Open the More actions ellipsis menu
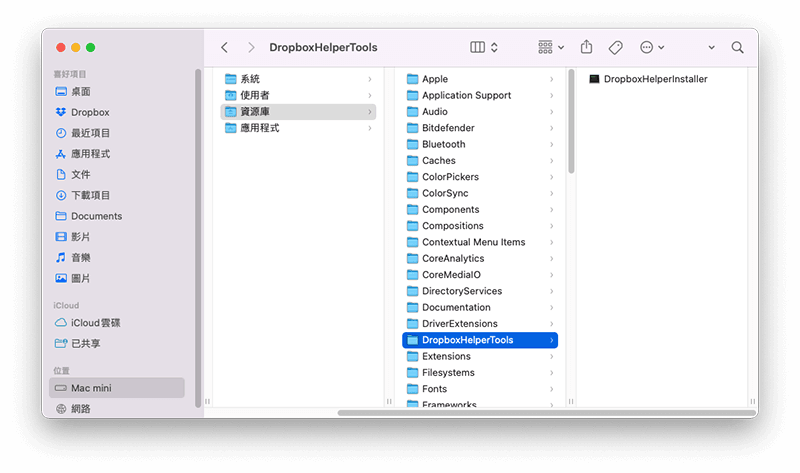 pyautogui.click(x=652, y=47)
